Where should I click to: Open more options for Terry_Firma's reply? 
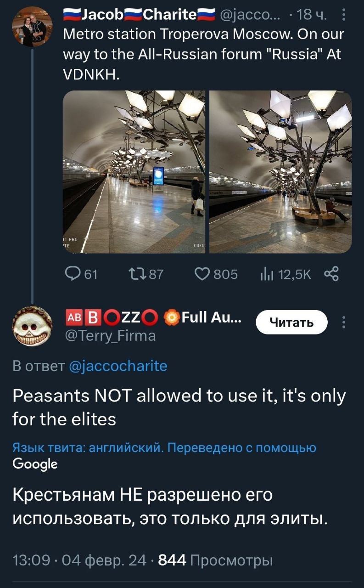(345, 322)
